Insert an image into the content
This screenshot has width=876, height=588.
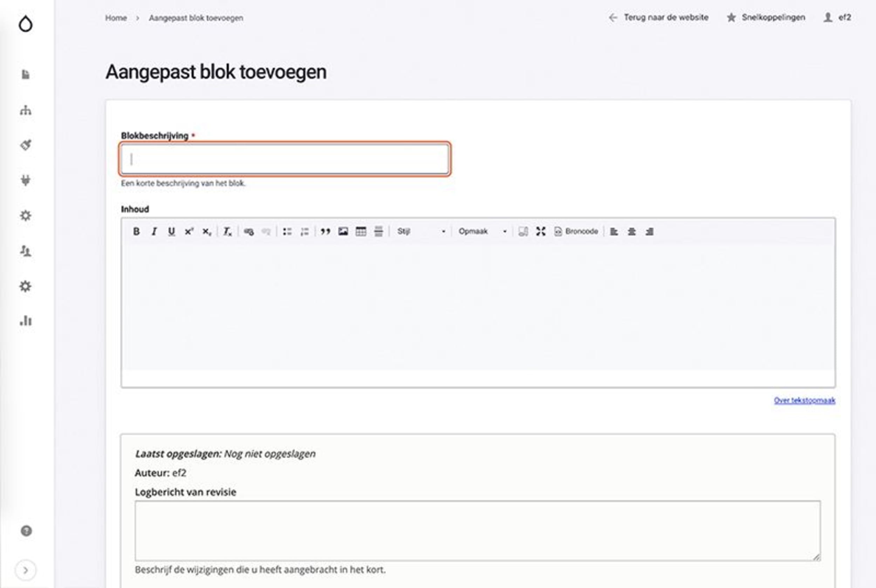343,231
